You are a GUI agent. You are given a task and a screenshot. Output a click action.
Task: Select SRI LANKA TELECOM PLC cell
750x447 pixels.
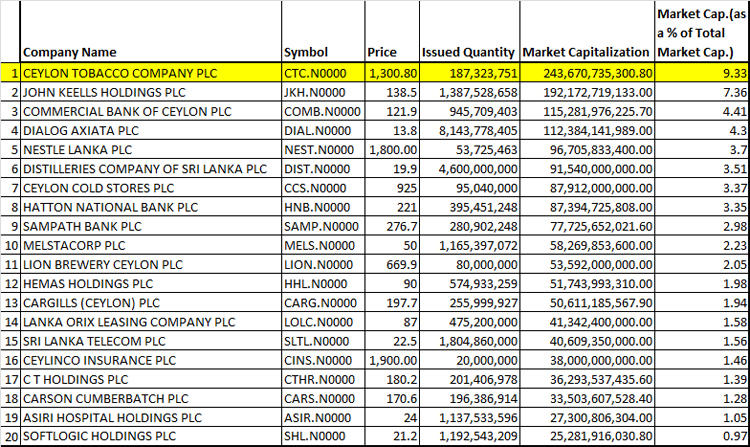pos(151,341)
